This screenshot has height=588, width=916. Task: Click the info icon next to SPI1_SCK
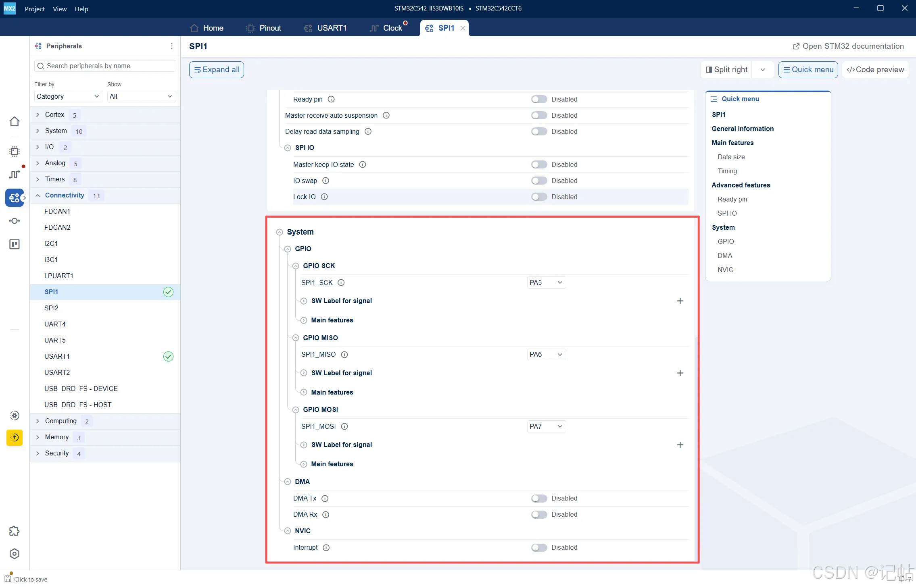point(341,283)
